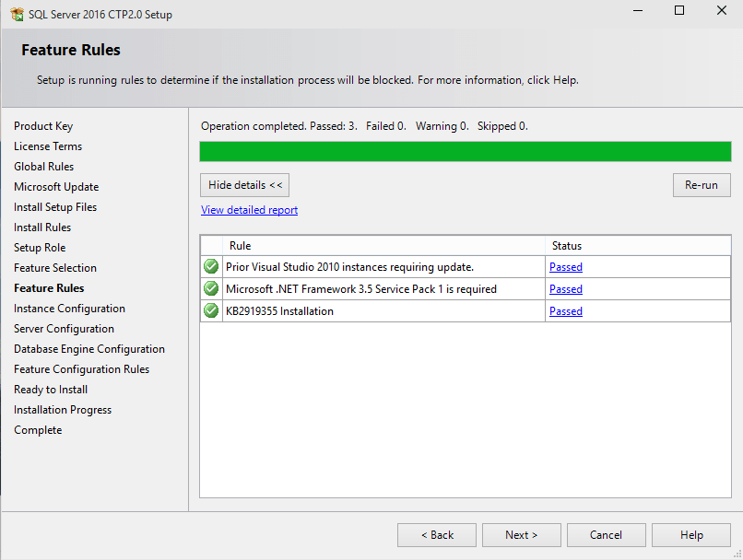
Task: Select the Feature Configuration Rules step
Action: coord(81,369)
